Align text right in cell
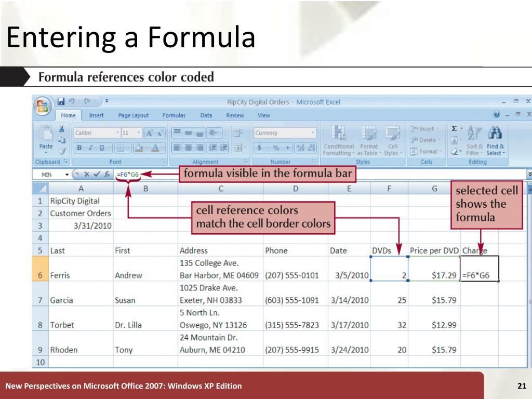Image resolution: width=532 pixels, height=399 pixels. (200, 148)
